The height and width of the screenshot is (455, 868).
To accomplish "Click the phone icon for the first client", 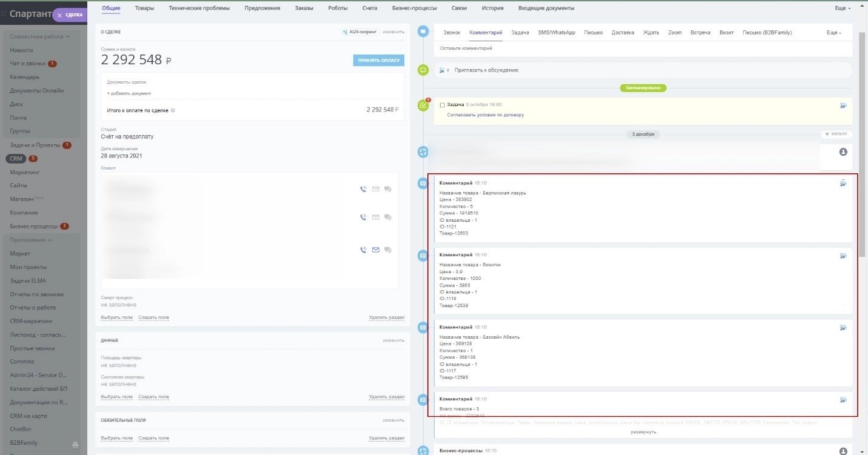I will click(363, 189).
